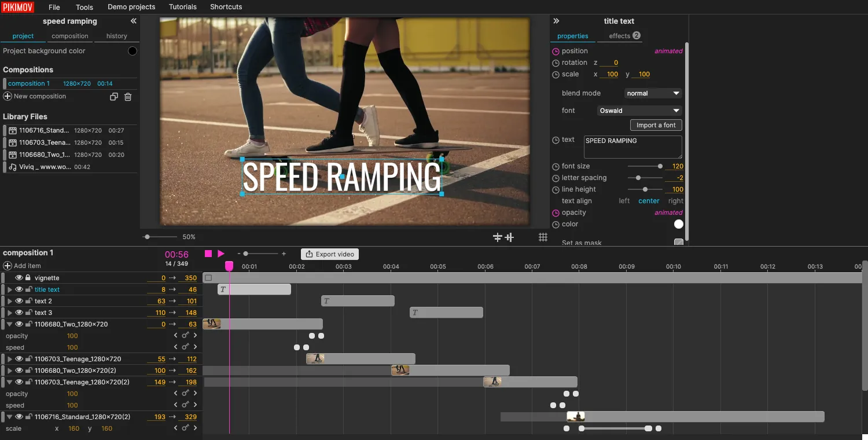The height and width of the screenshot is (440, 868).
Task: Open the Oswald font dropdown
Action: [639, 110]
